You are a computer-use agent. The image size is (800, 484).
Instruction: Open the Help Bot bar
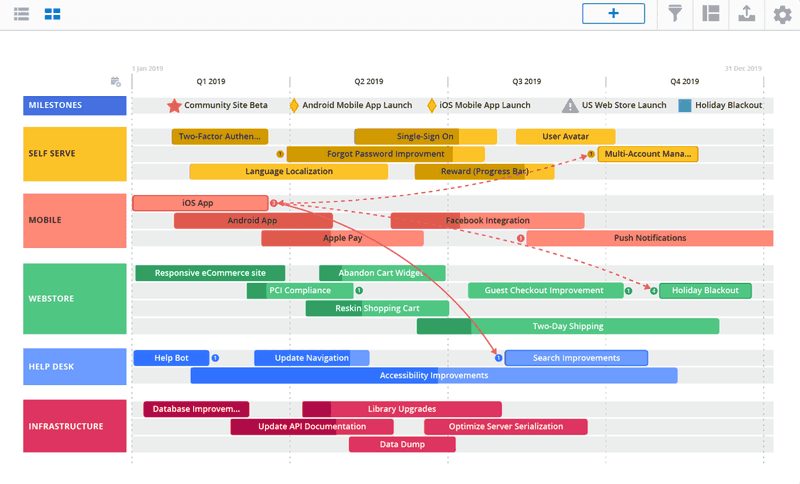(x=171, y=358)
